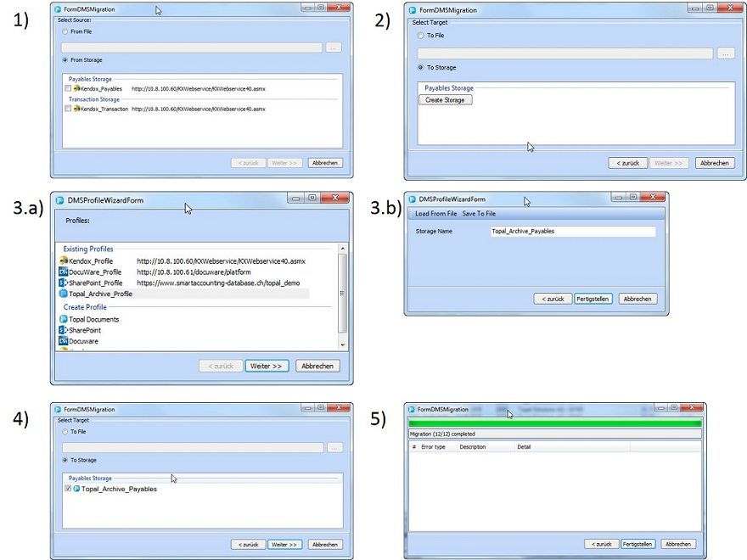Open the Save To File menu
The height and width of the screenshot is (560, 747).
click(x=479, y=214)
